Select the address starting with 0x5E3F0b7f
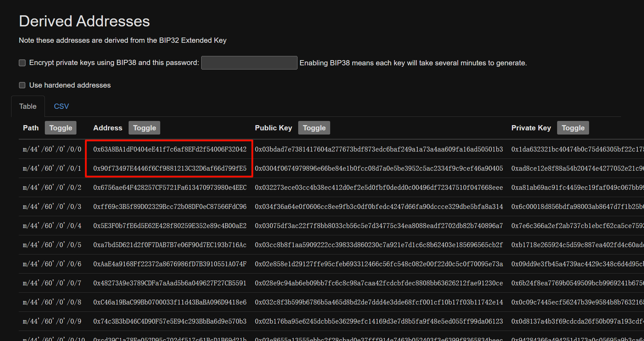Viewport: 644px width, 341px height. point(170,226)
